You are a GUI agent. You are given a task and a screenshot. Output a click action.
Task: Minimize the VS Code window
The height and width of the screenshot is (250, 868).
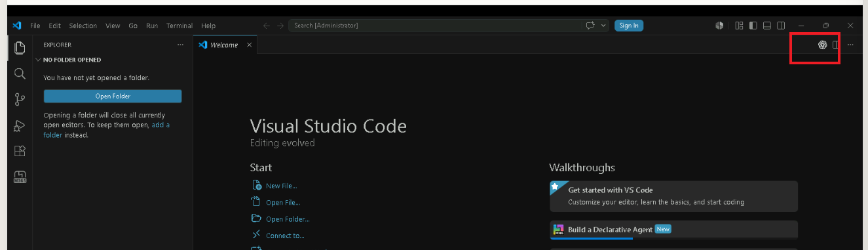coord(801,26)
